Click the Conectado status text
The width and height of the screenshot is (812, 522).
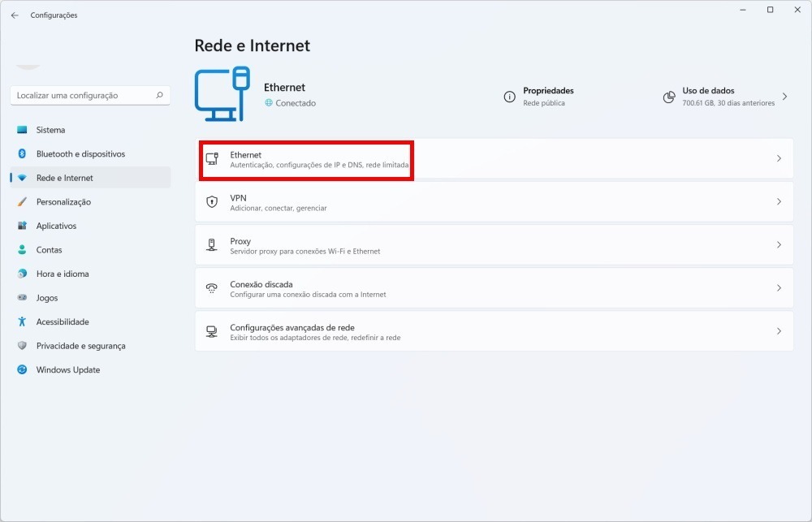pos(296,103)
